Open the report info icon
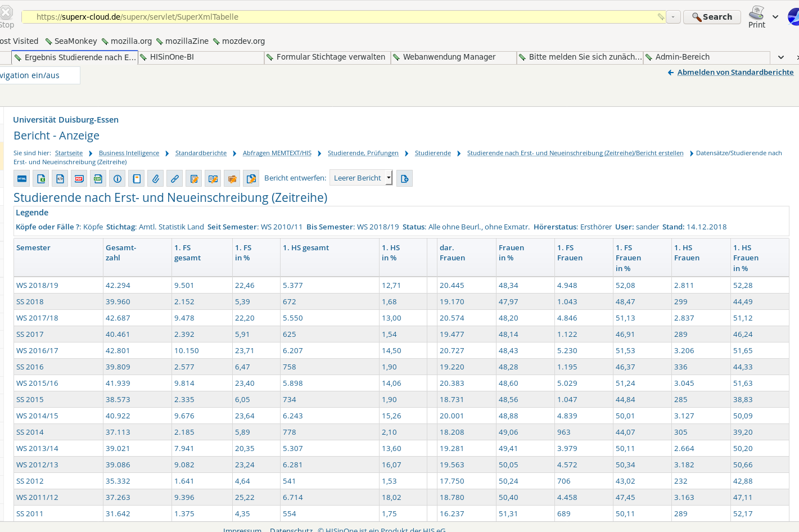 [x=118, y=179]
